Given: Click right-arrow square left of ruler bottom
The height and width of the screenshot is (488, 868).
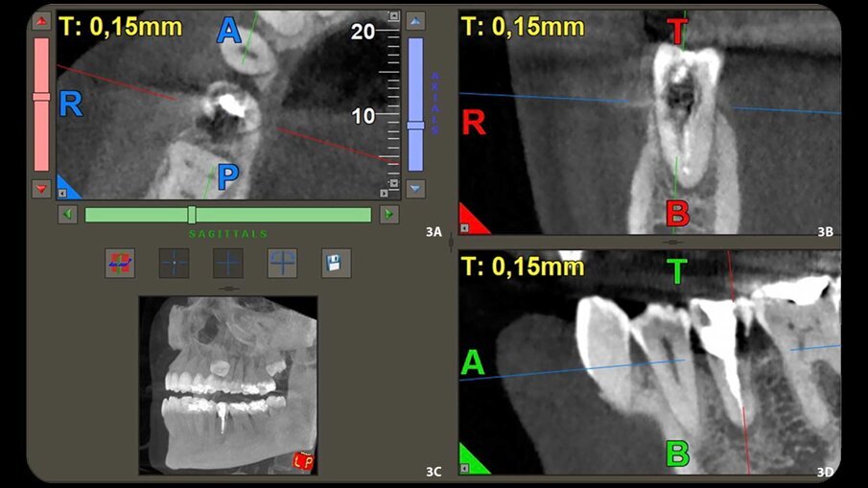Looking at the screenshot, I should click(384, 193).
